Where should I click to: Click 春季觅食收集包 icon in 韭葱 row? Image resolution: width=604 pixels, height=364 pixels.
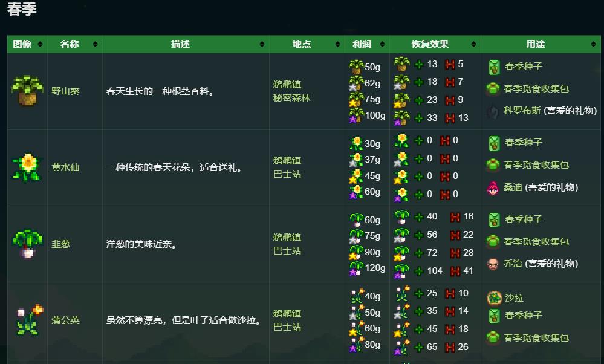(x=493, y=241)
